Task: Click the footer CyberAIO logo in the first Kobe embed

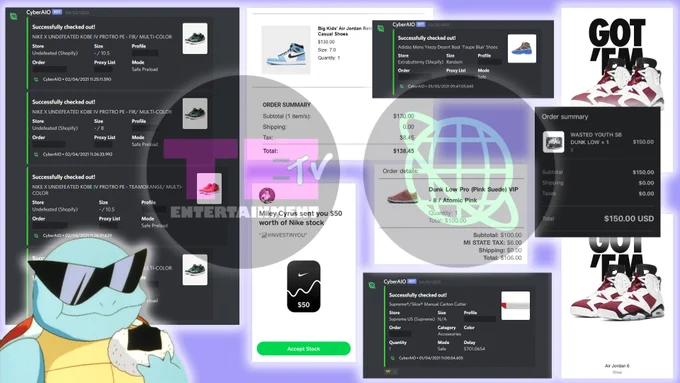Action: [x=36, y=79]
